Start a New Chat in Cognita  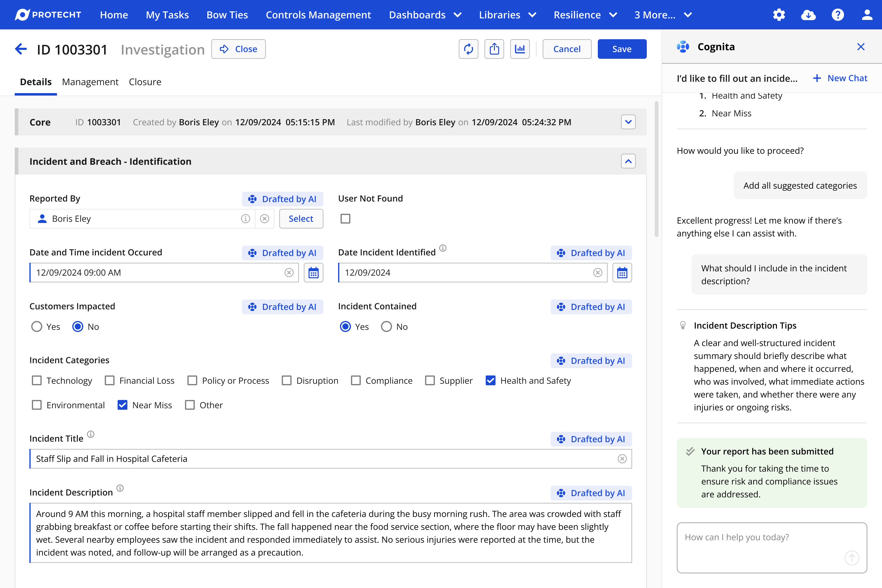pyautogui.click(x=840, y=78)
